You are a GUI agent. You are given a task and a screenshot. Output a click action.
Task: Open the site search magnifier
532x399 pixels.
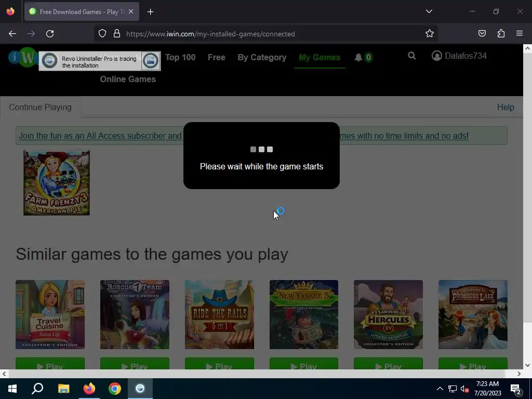(x=411, y=56)
